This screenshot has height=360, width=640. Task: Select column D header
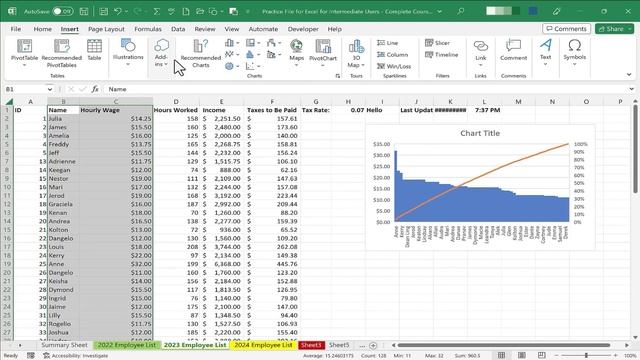[176, 101]
